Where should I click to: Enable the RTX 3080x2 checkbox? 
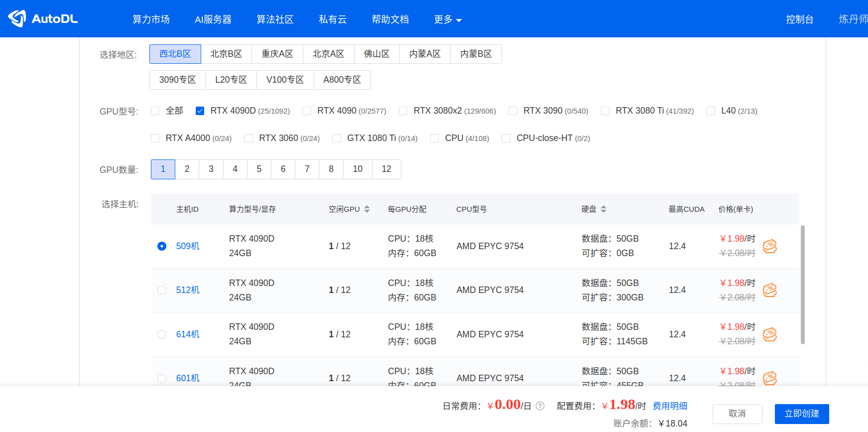coord(403,111)
